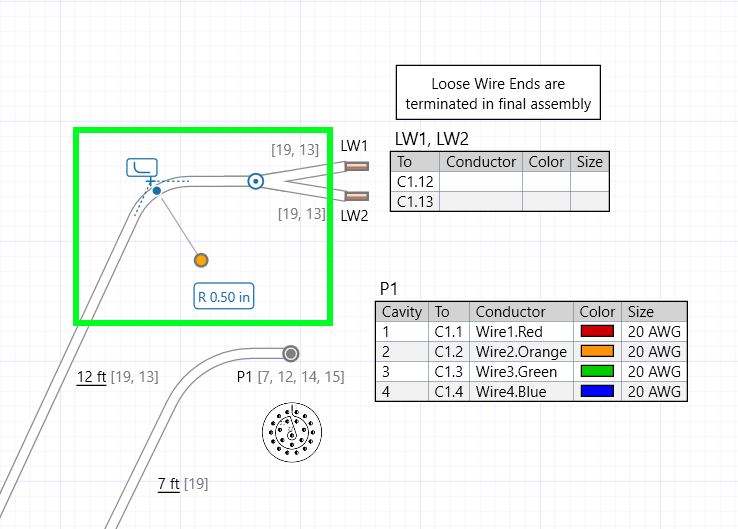Click the bend radius tool icon
This screenshot has height=529, width=738.
142,168
